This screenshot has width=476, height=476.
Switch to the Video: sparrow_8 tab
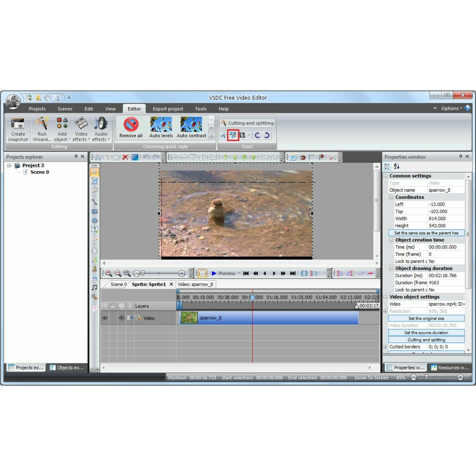pyautogui.click(x=196, y=284)
